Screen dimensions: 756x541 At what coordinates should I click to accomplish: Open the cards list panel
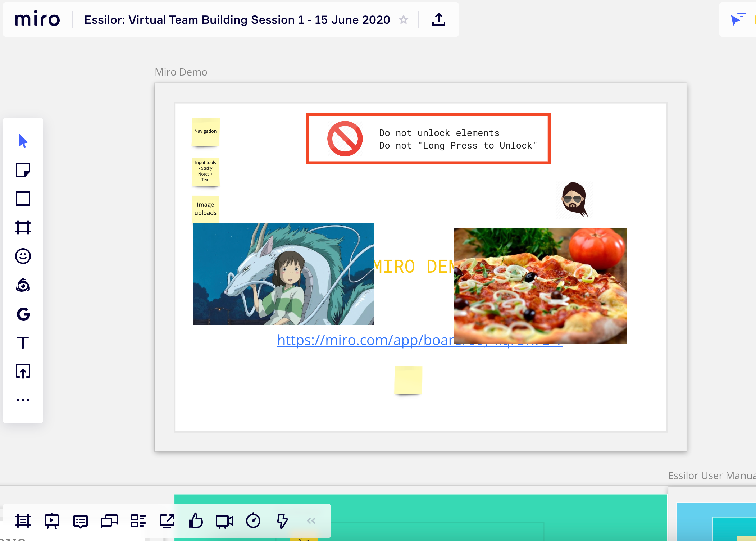coord(138,521)
